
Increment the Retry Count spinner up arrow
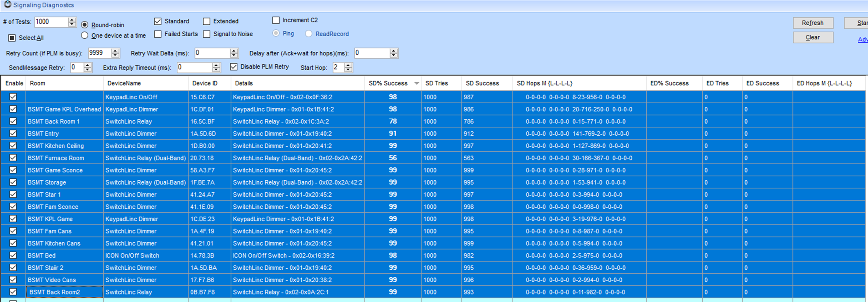click(x=115, y=51)
